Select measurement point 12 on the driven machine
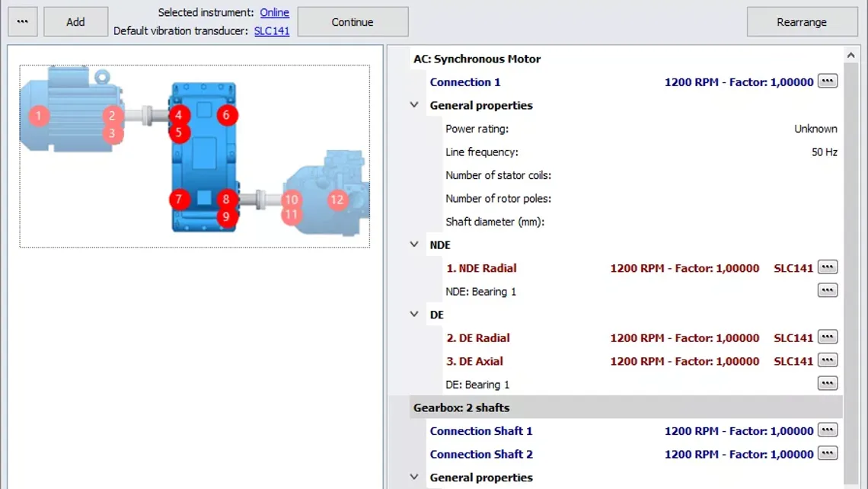This screenshot has width=868, height=489. click(337, 199)
